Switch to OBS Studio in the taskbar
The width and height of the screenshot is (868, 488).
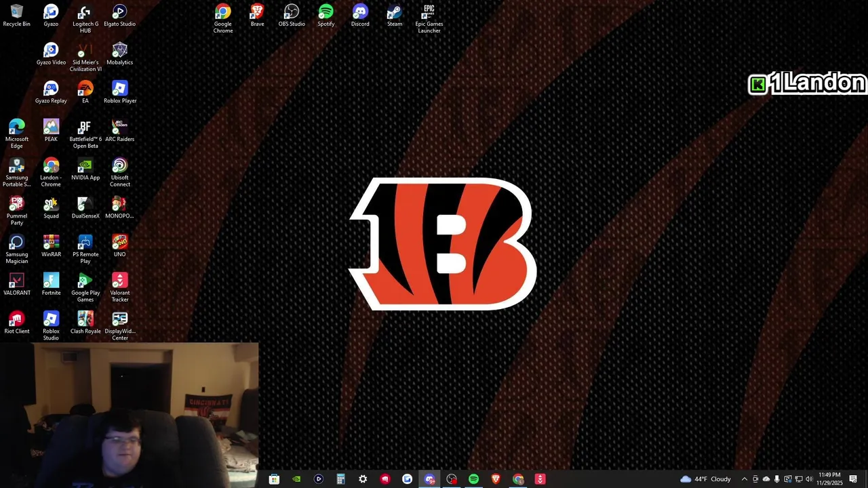(x=452, y=479)
